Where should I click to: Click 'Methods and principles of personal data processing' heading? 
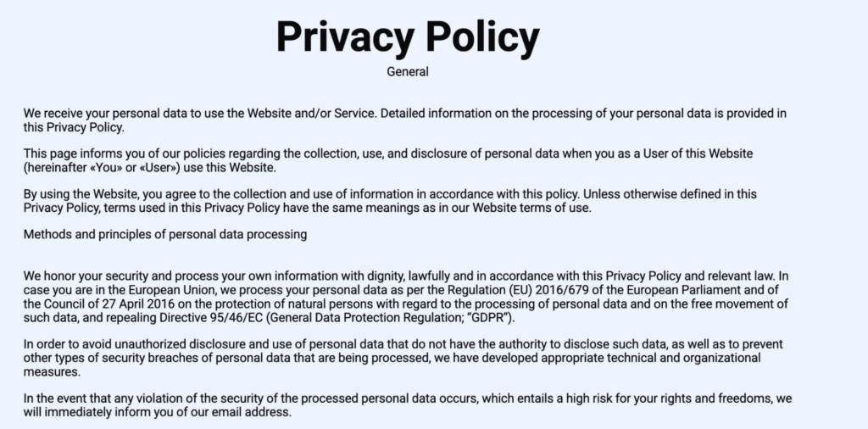tap(165, 235)
